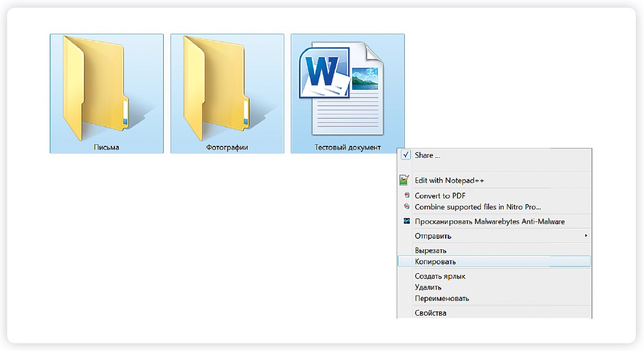Choose Создать ярлык menu entry

click(x=440, y=276)
